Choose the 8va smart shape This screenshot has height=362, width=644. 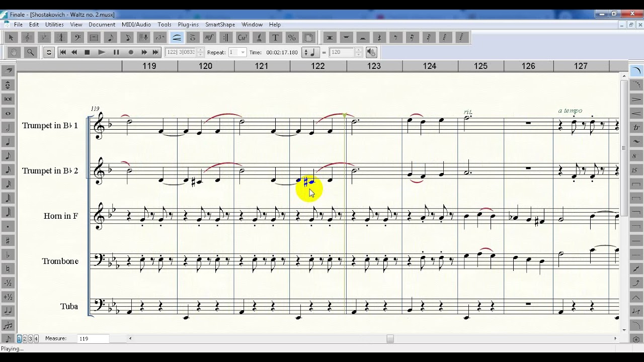click(x=636, y=156)
